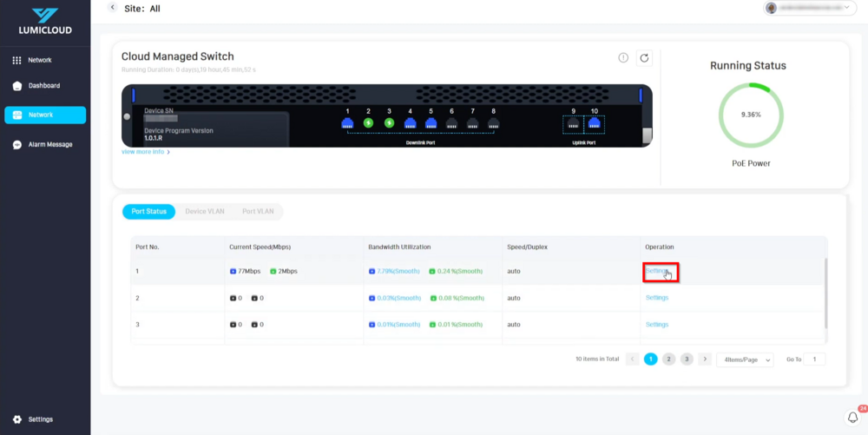Screen dimensions: 868x435
Task: Open the user account dropdown
Action: [809, 8]
